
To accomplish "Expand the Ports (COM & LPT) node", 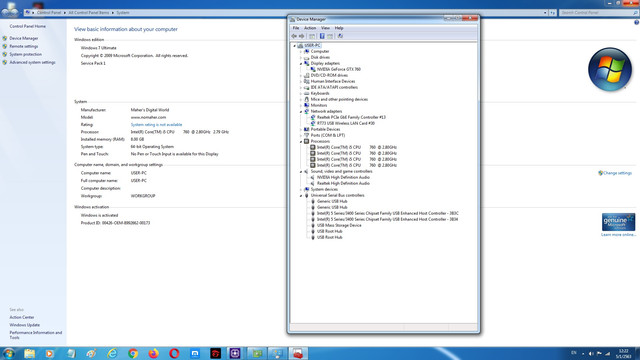I will click(x=301, y=136).
